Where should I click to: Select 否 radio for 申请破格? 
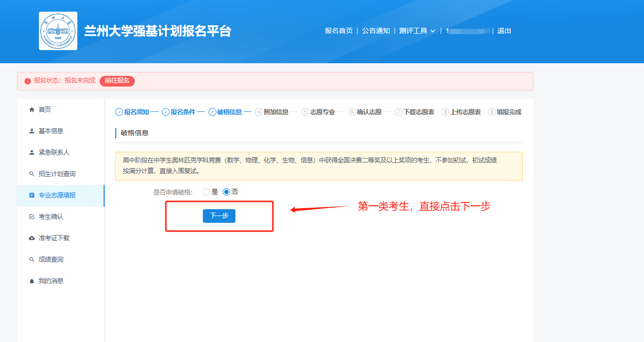point(226,192)
